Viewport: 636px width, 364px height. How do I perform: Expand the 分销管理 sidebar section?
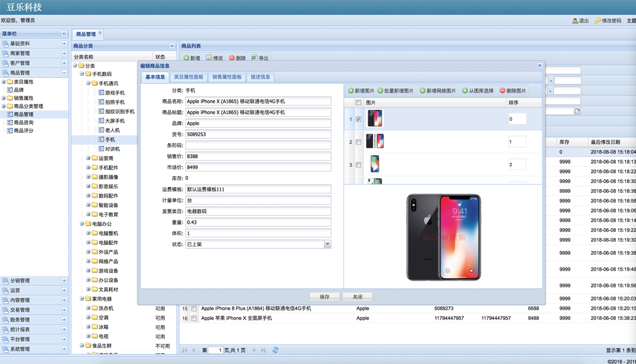[x=64, y=281]
